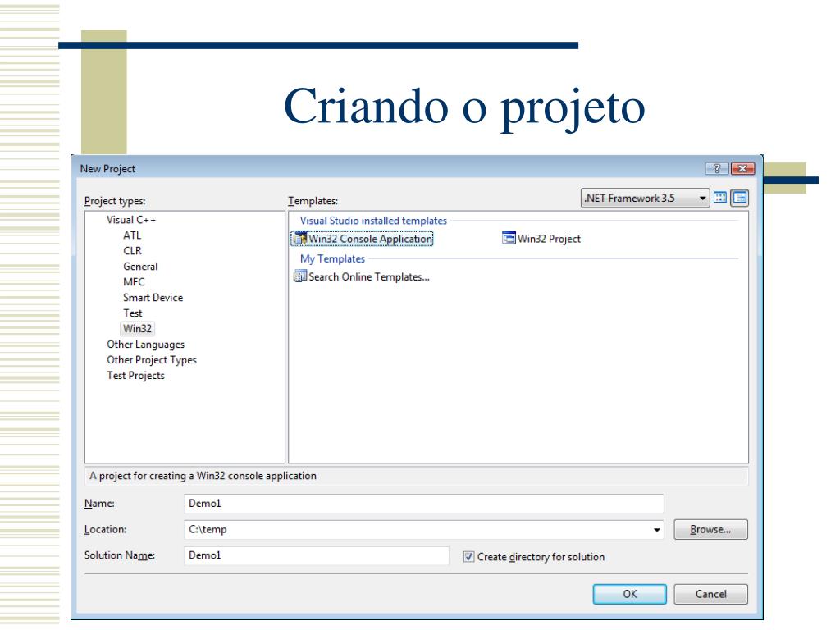Viewport: 840px width, 630px height.
Task: Close the New Project dialog
Action: (743, 169)
